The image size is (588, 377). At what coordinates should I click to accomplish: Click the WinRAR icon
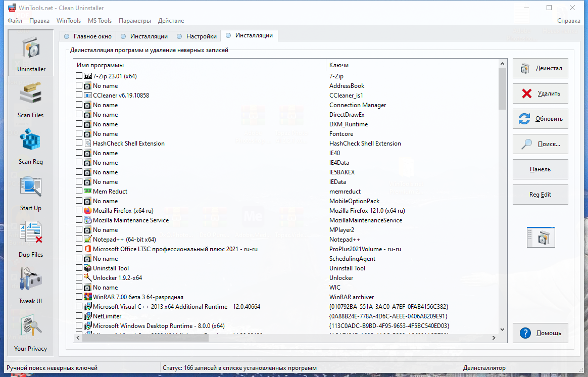click(x=88, y=297)
